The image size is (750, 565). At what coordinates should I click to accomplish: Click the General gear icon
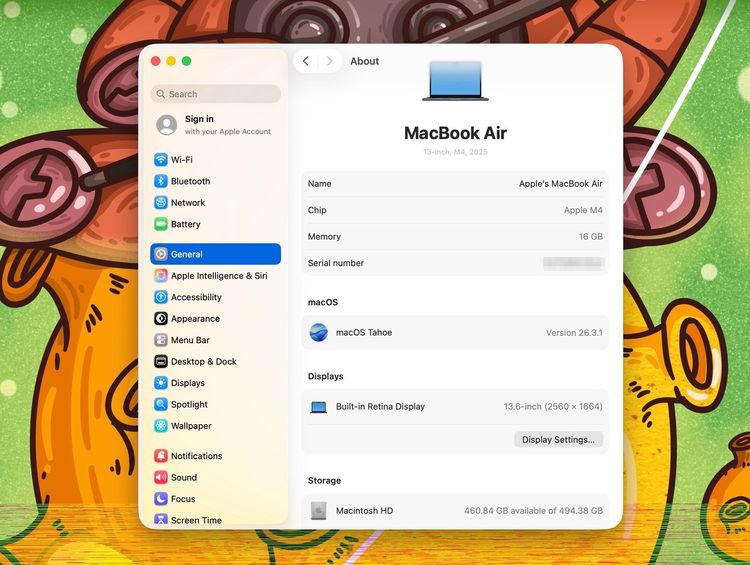tap(161, 254)
